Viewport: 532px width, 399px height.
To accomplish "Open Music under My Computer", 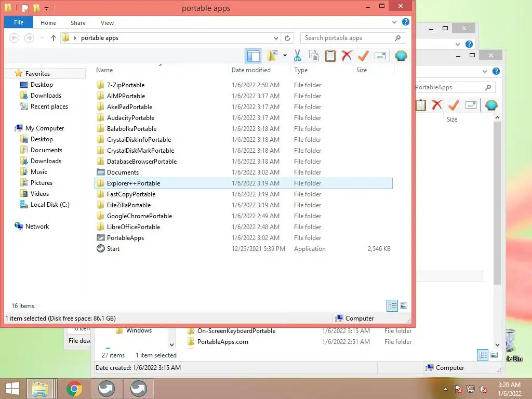I will click(38, 172).
